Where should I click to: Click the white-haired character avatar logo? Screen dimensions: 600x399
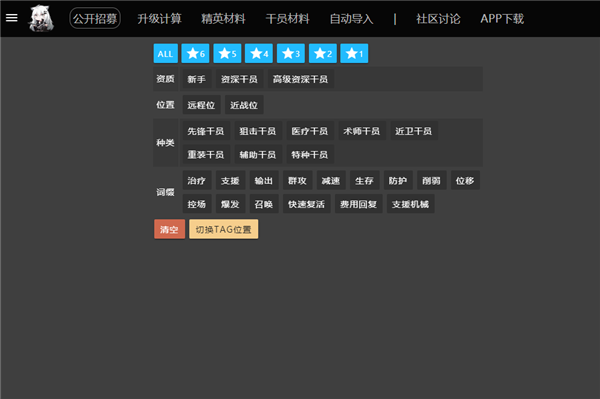click(x=41, y=18)
